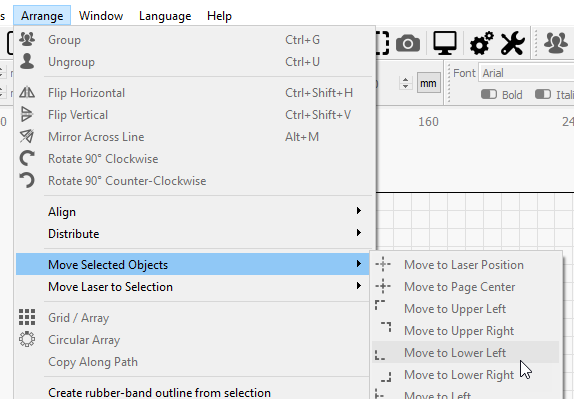The height and width of the screenshot is (399, 574).
Task: Open the Arial font dropdown
Action: pyautogui.click(x=526, y=73)
